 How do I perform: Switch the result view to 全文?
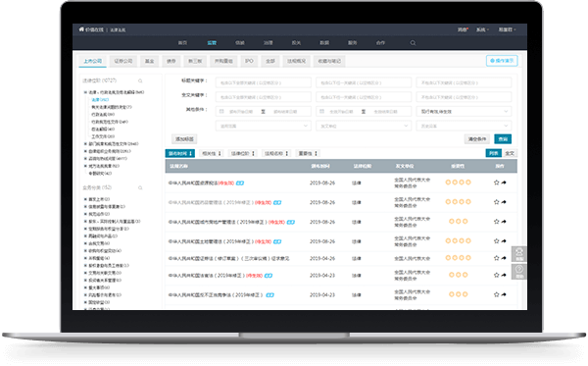(510, 153)
